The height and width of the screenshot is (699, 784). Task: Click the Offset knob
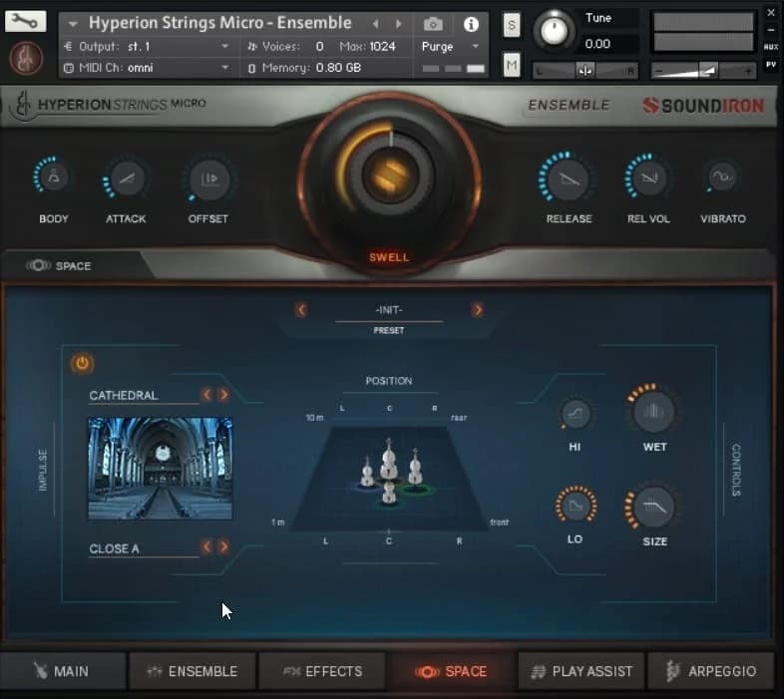coord(209,178)
